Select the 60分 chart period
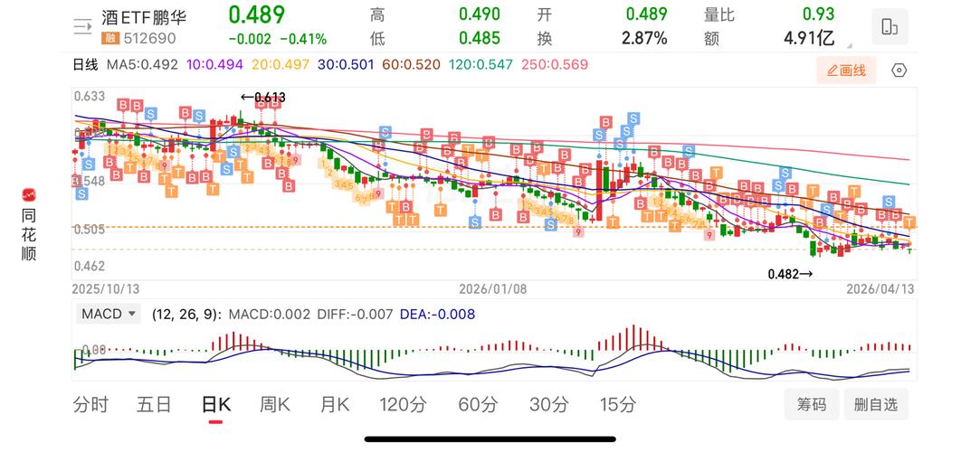This screenshot has width=980, height=452. 478,405
